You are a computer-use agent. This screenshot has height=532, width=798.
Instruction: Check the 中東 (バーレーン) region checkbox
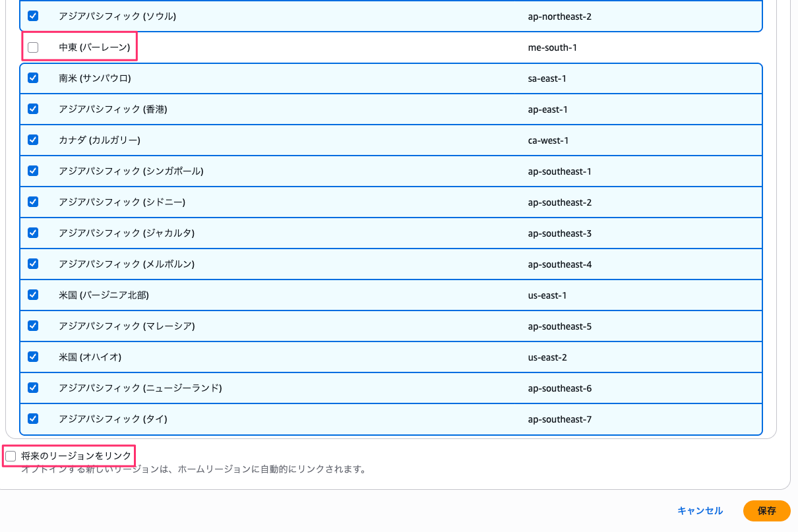[x=33, y=47]
